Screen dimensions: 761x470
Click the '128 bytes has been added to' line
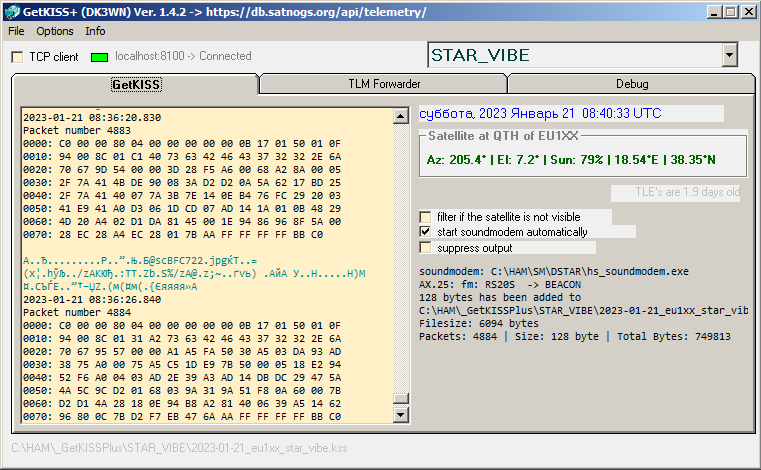coord(500,298)
